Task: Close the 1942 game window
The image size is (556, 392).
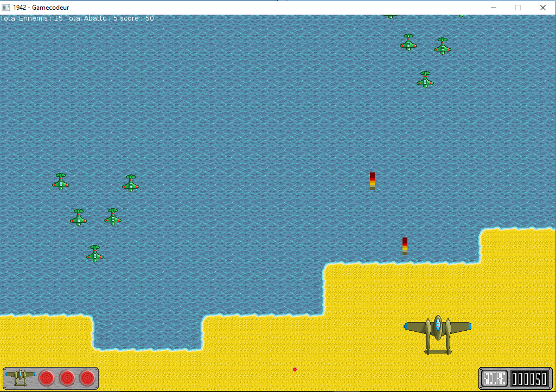Action: pyautogui.click(x=543, y=8)
